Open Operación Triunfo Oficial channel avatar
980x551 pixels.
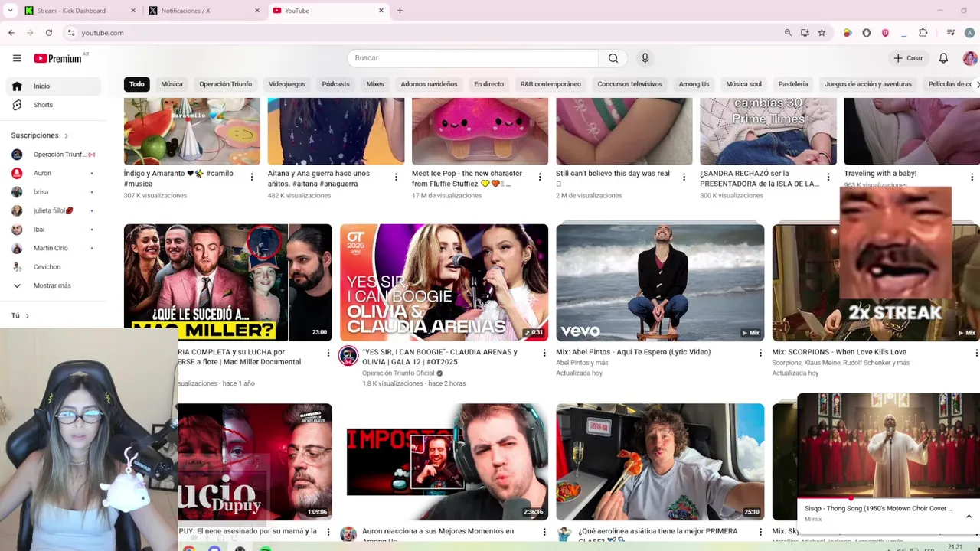pos(348,355)
